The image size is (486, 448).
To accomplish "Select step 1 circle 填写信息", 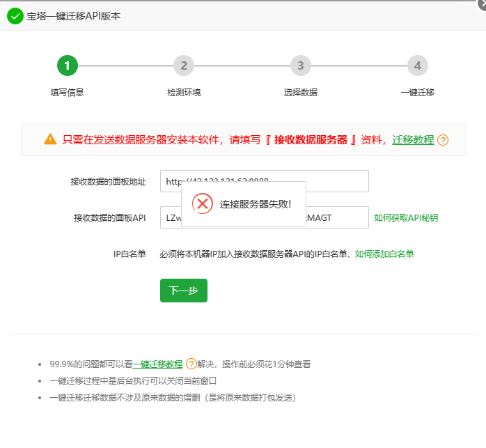I will (x=68, y=65).
